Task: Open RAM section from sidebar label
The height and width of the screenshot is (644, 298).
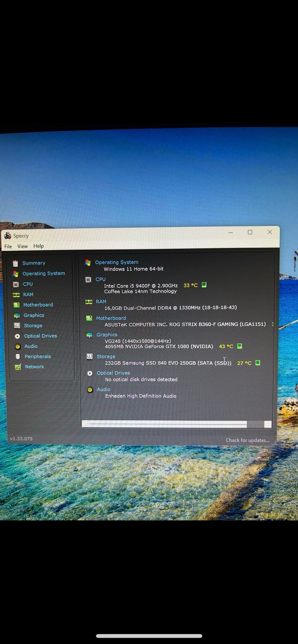Action: pyautogui.click(x=28, y=294)
